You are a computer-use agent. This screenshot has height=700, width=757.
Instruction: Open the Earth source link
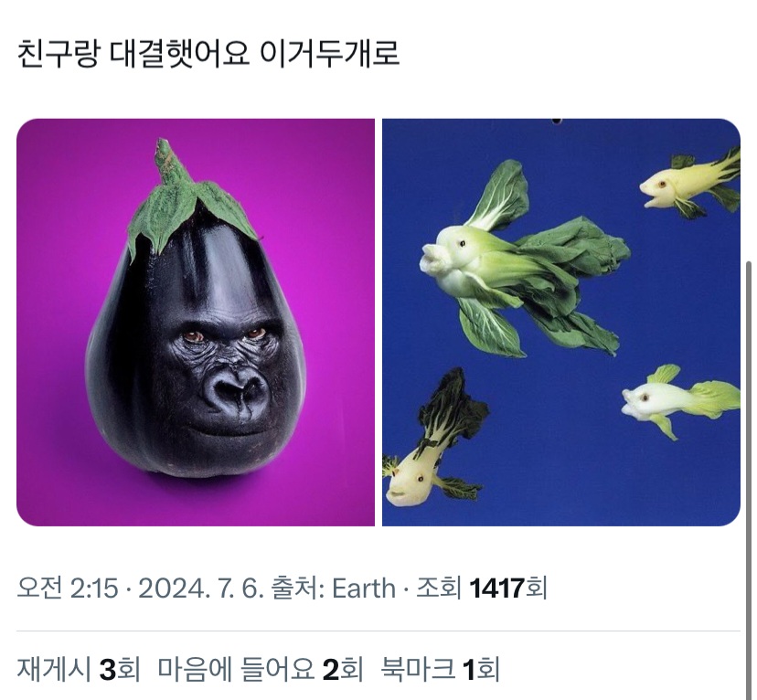click(364, 589)
